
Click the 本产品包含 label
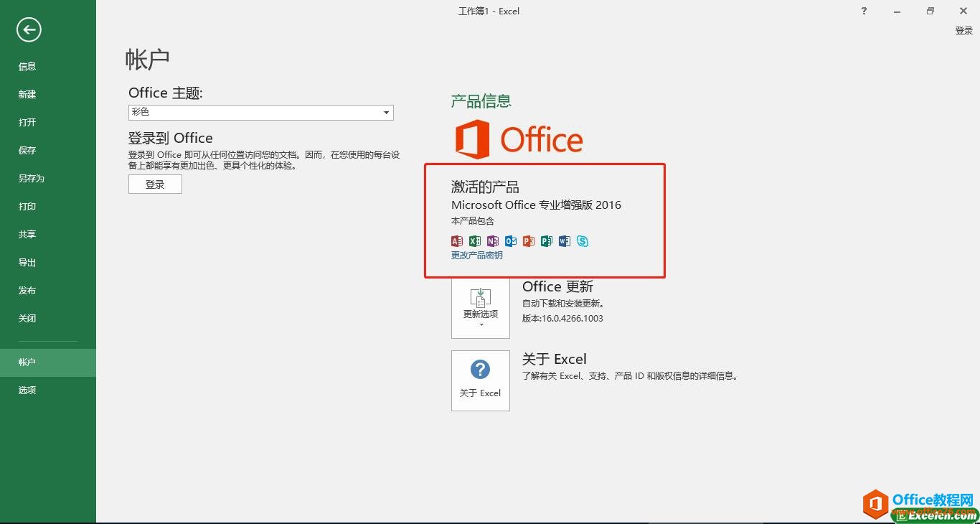pyautogui.click(x=473, y=221)
